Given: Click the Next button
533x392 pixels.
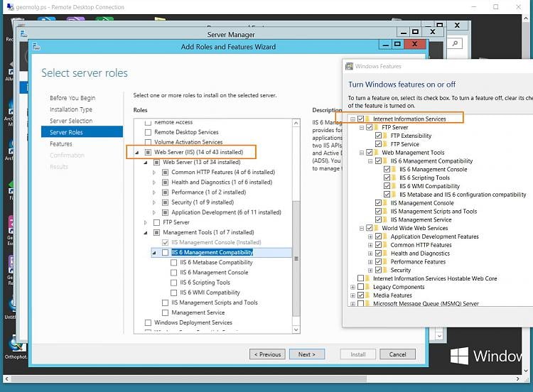Looking at the screenshot, I should [x=306, y=354].
